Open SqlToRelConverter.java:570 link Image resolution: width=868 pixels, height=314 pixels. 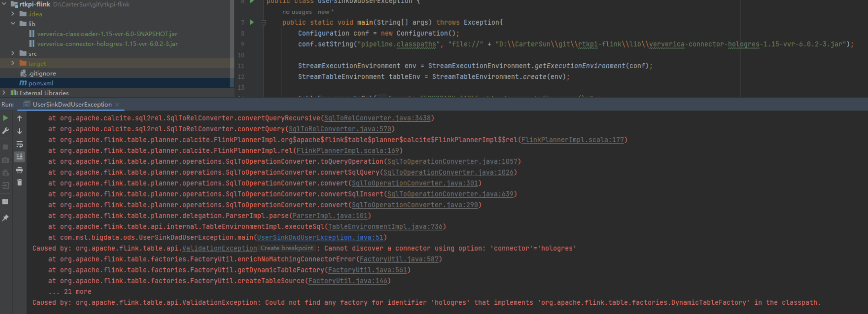point(340,129)
